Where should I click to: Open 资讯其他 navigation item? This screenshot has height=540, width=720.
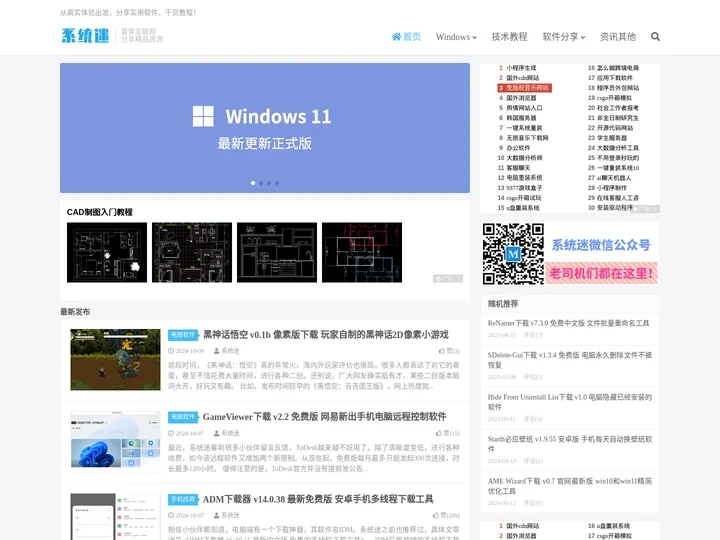coord(618,37)
